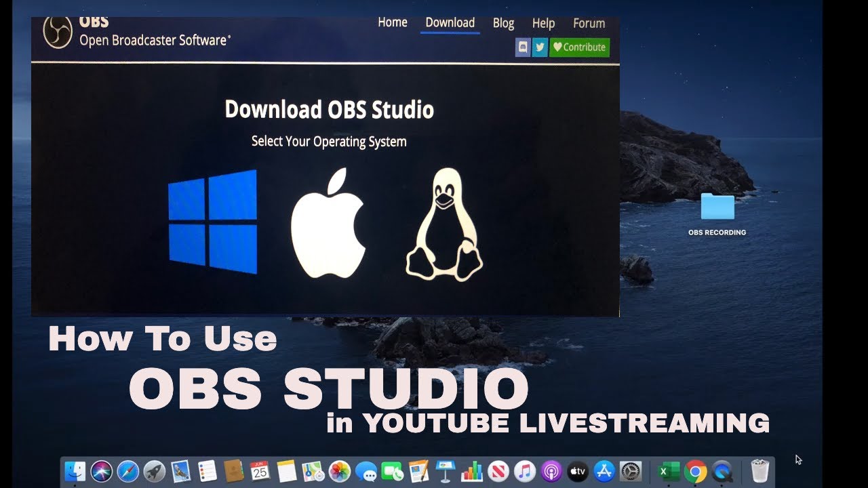Click the 'Download OBS Studio' heading
Screen dimensions: 868x488
[329, 110]
